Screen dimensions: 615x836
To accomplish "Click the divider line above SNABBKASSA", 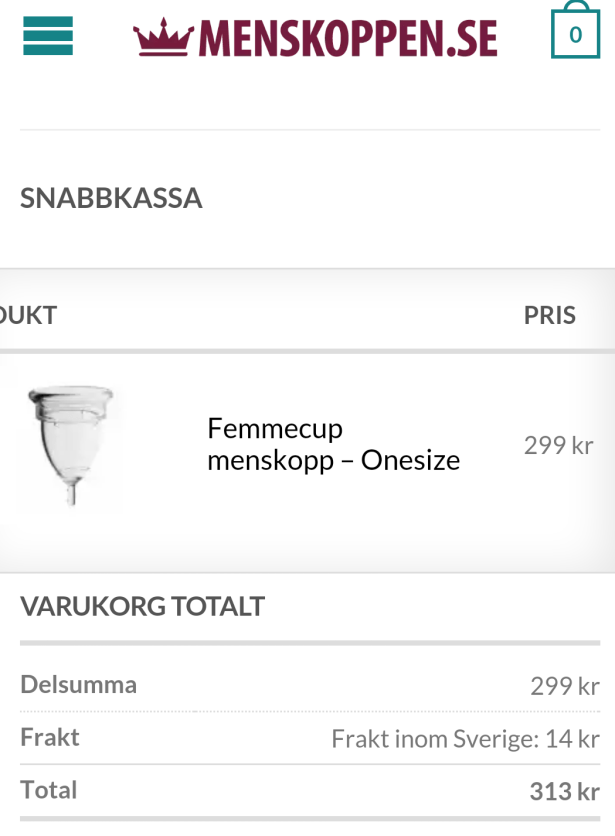I will pos(310,130).
